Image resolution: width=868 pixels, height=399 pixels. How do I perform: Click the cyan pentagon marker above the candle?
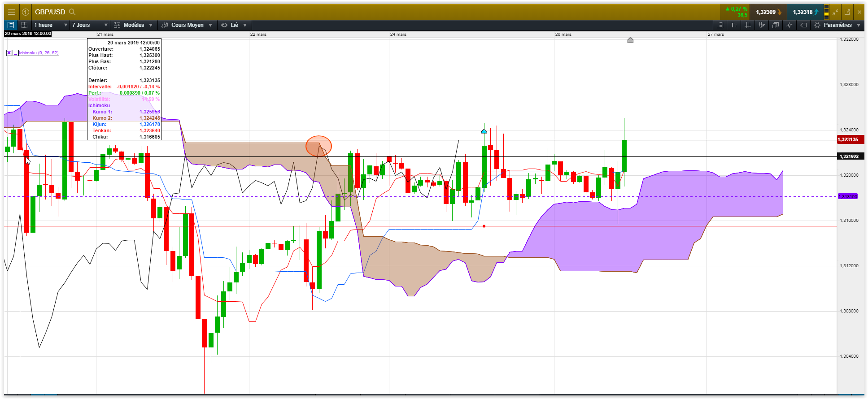click(484, 131)
